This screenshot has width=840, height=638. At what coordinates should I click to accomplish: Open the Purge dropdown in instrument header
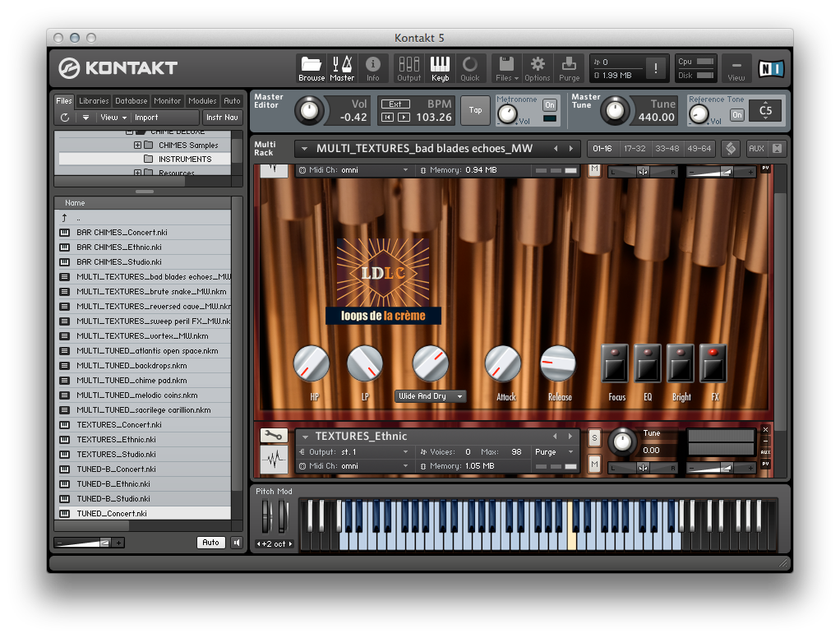coord(554,451)
